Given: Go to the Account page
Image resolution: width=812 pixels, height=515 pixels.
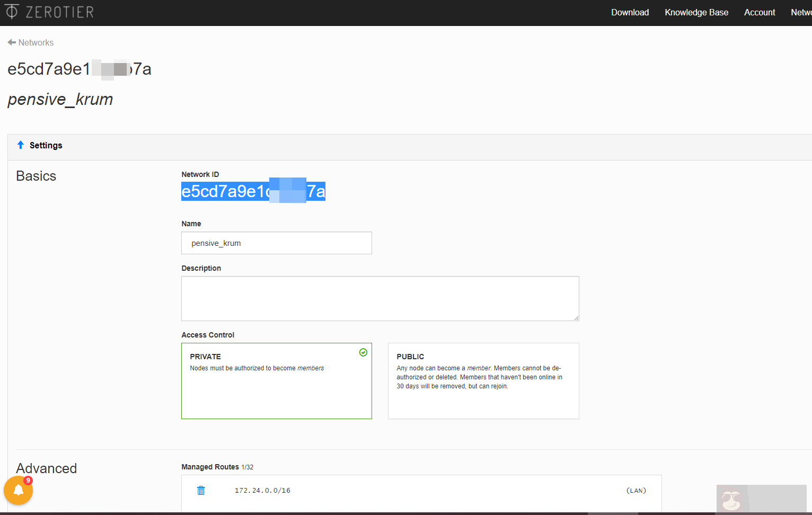Looking at the screenshot, I should (x=759, y=12).
